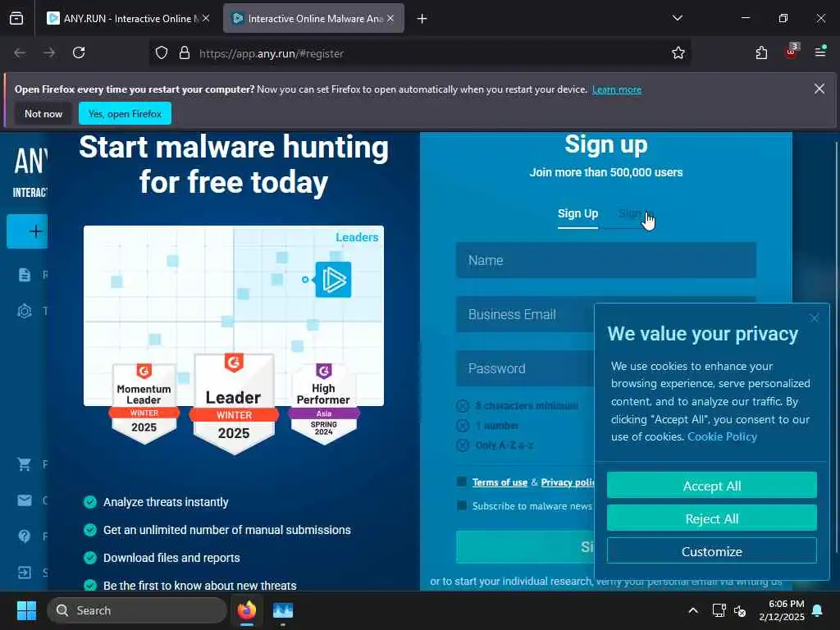Open a new browser tab
The image size is (840, 630).
pos(422,19)
